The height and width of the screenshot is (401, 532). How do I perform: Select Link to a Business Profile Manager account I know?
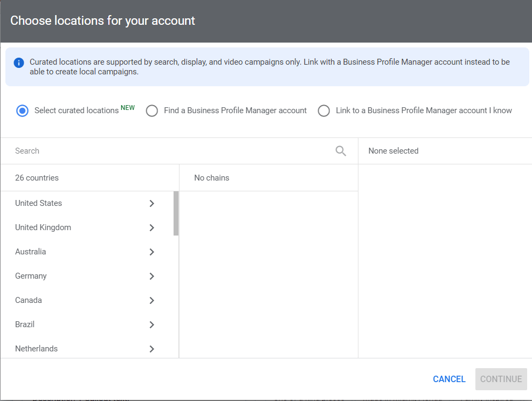(x=324, y=111)
